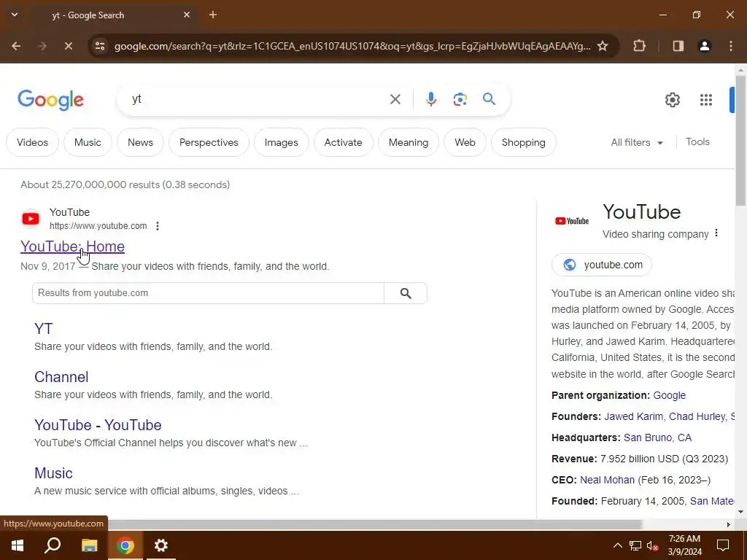This screenshot has height=560, width=747.
Task: Open the tab search dropdown arrow
Action: pyautogui.click(x=15, y=15)
